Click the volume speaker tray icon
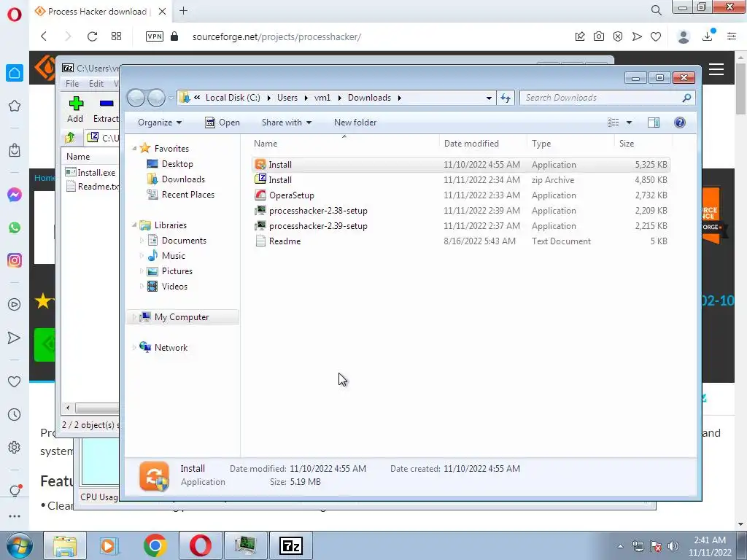The image size is (747, 560). tap(673, 546)
